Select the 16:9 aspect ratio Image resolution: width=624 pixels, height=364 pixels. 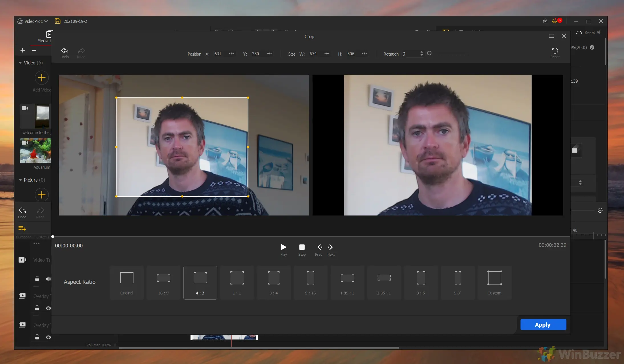pos(163,282)
